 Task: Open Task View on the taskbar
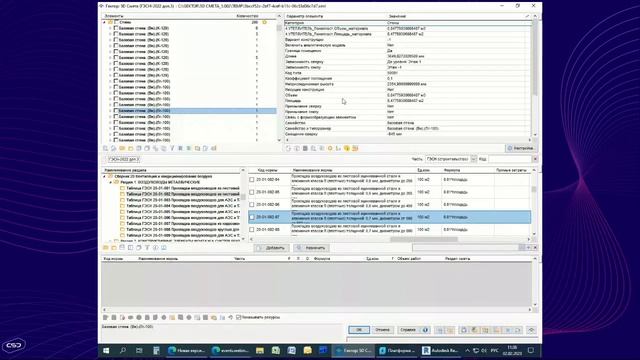[139, 350]
